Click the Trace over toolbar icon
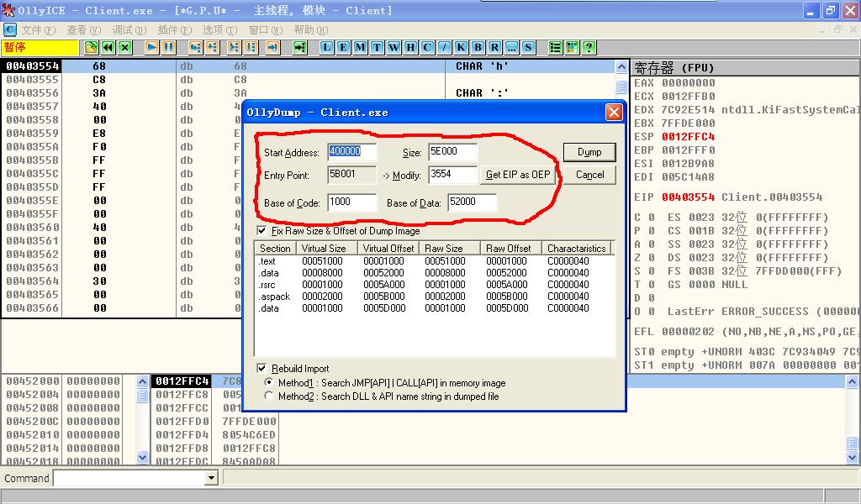Screen dimensions: 861x504 pos(251,47)
